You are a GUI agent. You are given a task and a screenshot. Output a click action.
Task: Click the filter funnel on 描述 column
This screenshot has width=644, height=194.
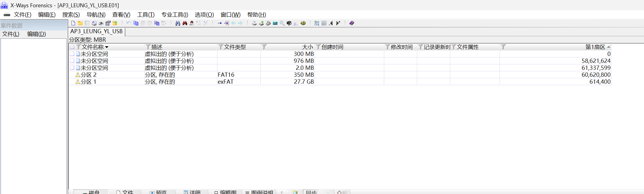pyautogui.click(x=148, y=47)
